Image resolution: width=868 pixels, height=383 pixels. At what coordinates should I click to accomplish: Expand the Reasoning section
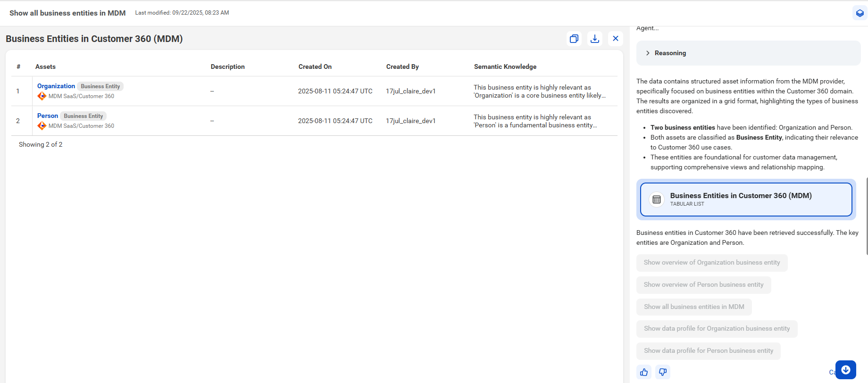pos(748,53)
